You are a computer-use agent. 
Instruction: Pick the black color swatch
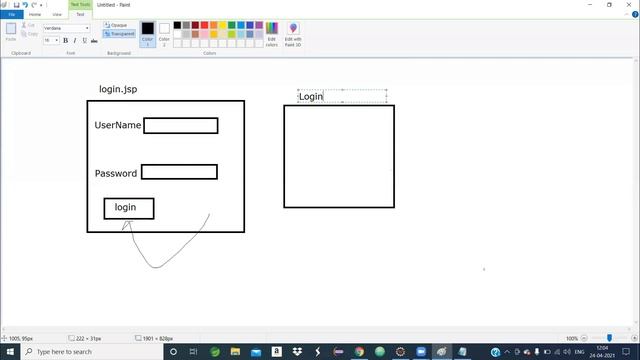click(177, 25)
